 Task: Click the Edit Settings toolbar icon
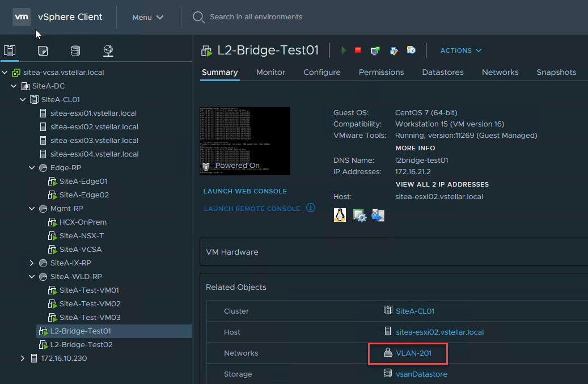pyautogui.click(x=394, y=50)
